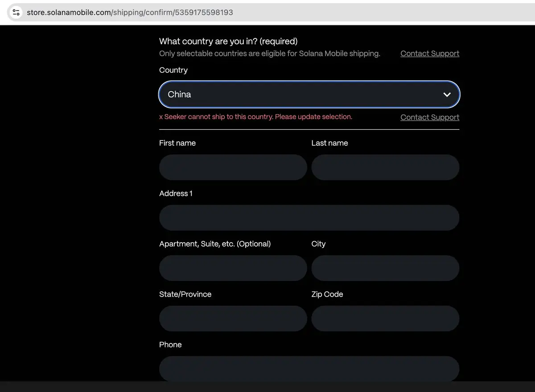Click the site information icon in address bar
The image size is (535, 392).
tap(16, 12)
